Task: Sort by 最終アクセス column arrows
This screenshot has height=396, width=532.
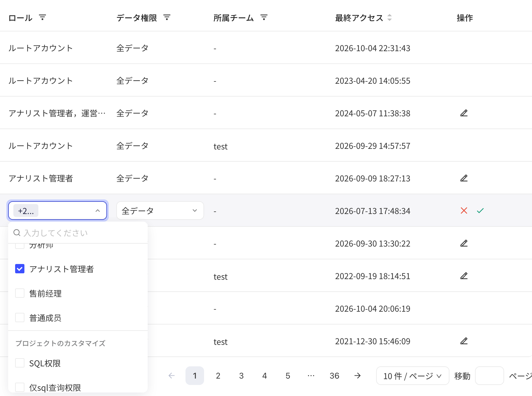Action: (390, 17)
